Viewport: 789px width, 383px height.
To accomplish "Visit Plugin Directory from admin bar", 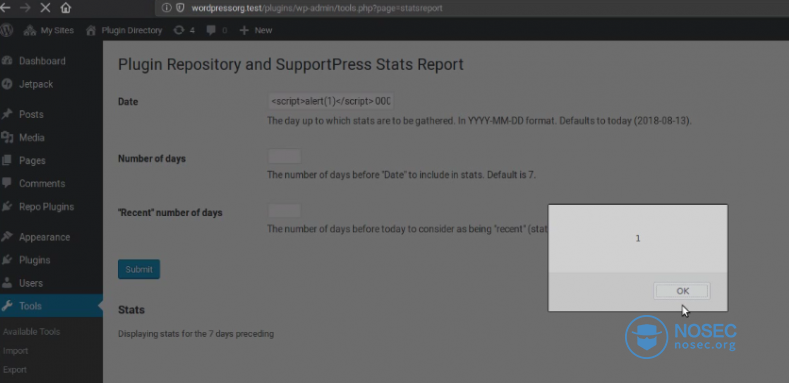I will coord(124,30).
